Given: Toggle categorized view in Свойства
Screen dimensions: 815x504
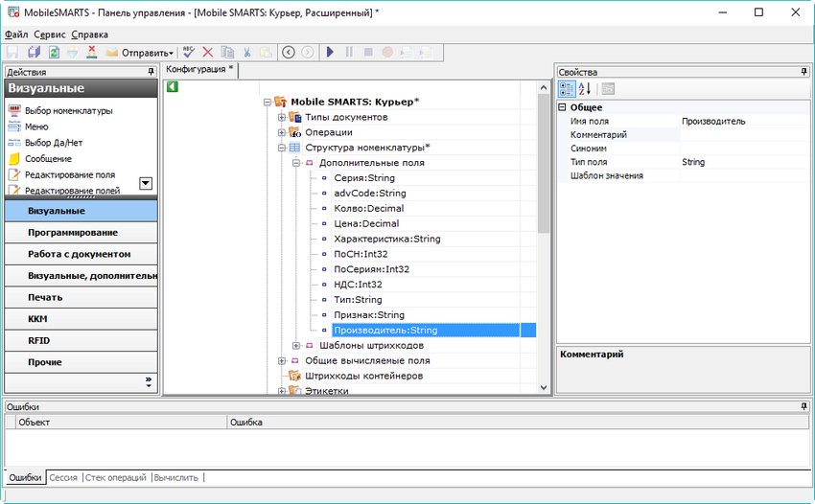Looking at the screenshot, I should (x=567, y=89).
